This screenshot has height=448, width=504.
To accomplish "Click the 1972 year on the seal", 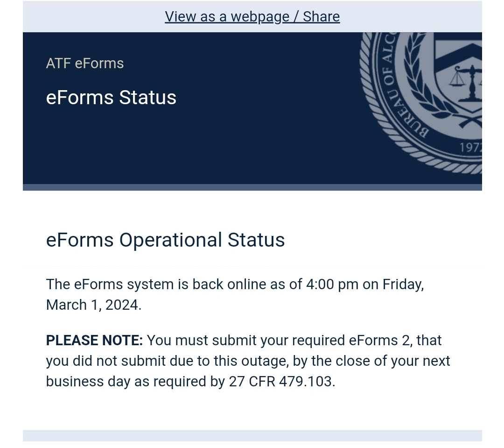I will point(470,148).
